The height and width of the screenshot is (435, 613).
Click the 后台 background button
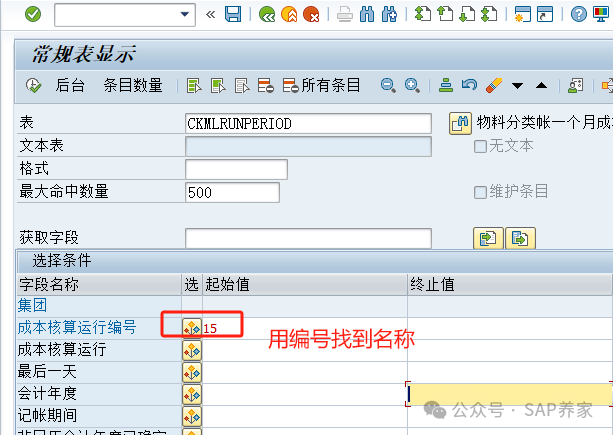(x=70, y=85)
